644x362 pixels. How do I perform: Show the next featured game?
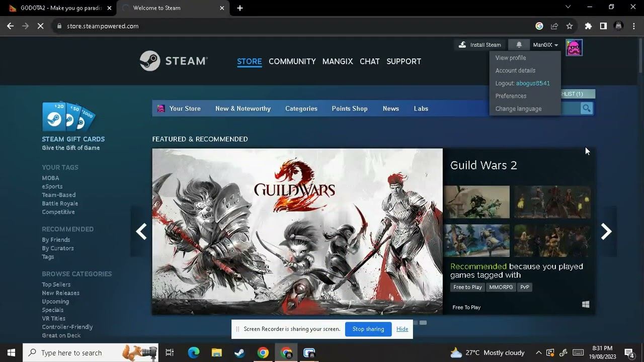pyautogui.click(x=606, y=231)
